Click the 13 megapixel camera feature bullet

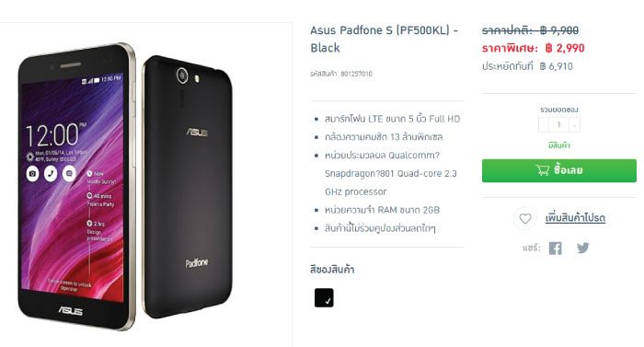pos(384,137)
